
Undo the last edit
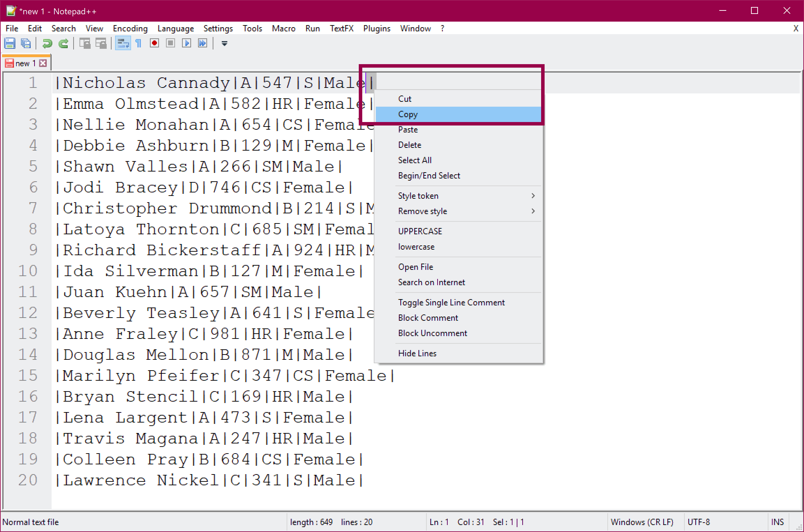pyautogui.click(x=47, y=43)
